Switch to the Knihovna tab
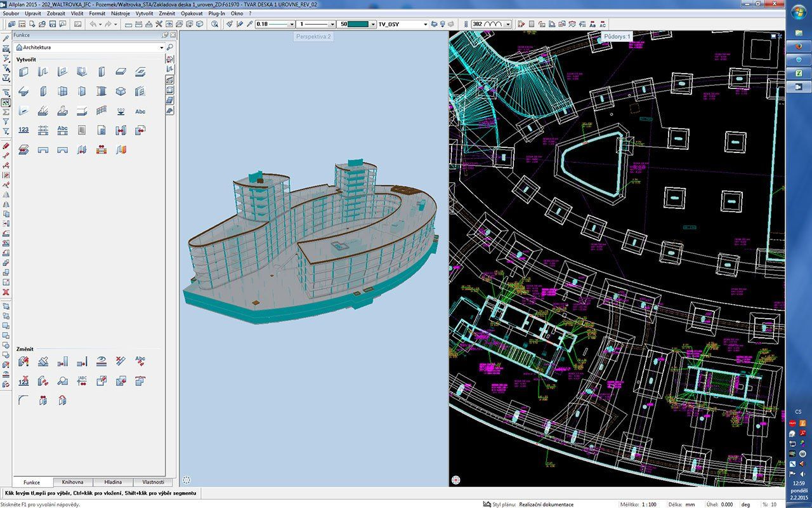This screenshot has height=508, width=812. click(72, 482)
